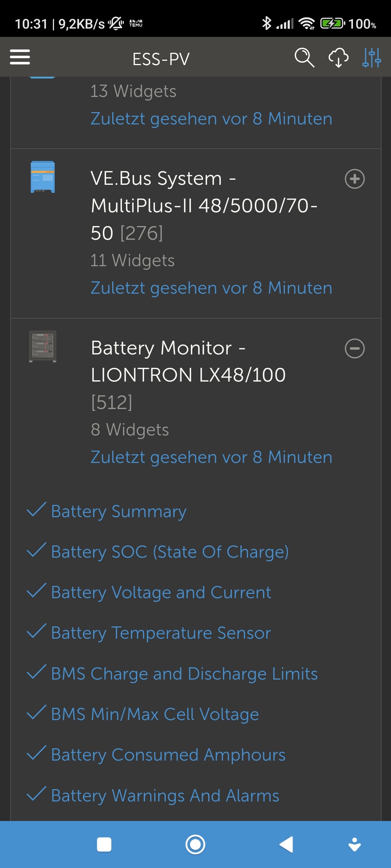The height and width of the screenshot is (868, 391).
Task: Open the hamburger navigation menu
Action: point(20,57)
